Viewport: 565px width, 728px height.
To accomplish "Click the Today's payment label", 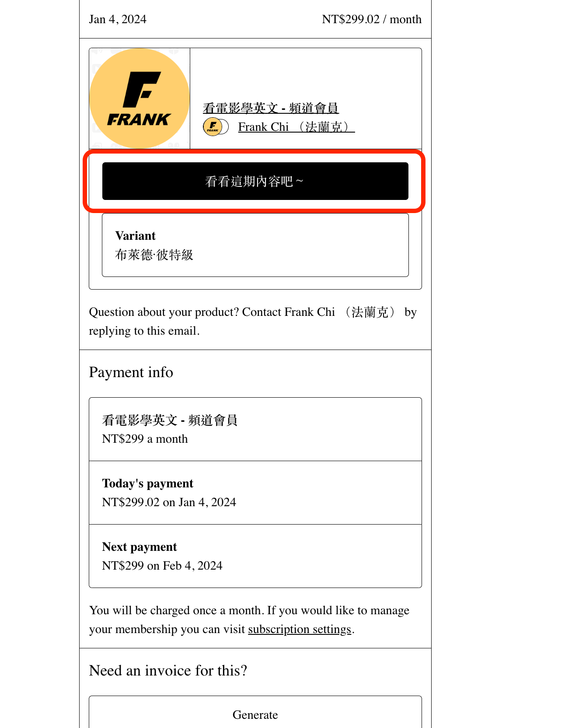I will pyautogui.click(x=148, y=483).
